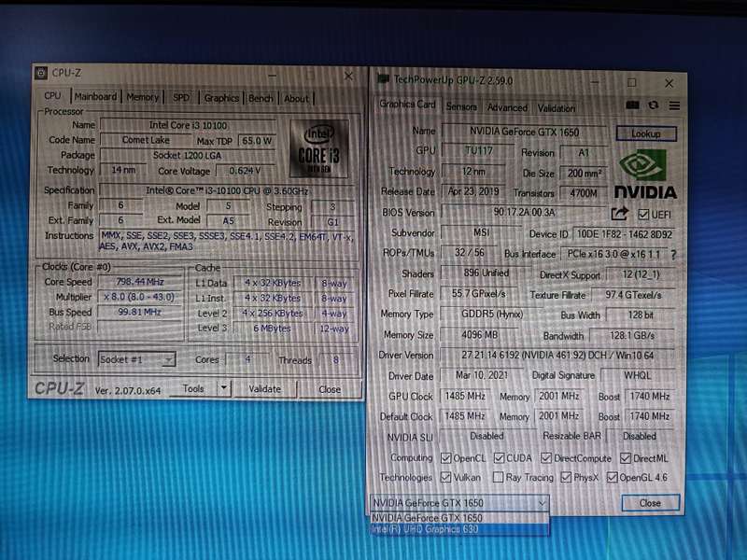Click the CPU-Z title bar icon
This screenshot has height=560, width=747.
click(41, 73)
